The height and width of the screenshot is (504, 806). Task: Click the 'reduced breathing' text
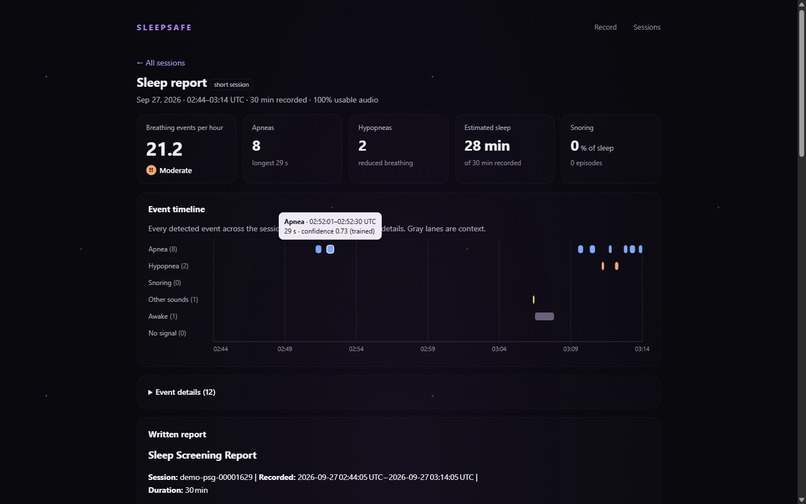pos(386,163)
